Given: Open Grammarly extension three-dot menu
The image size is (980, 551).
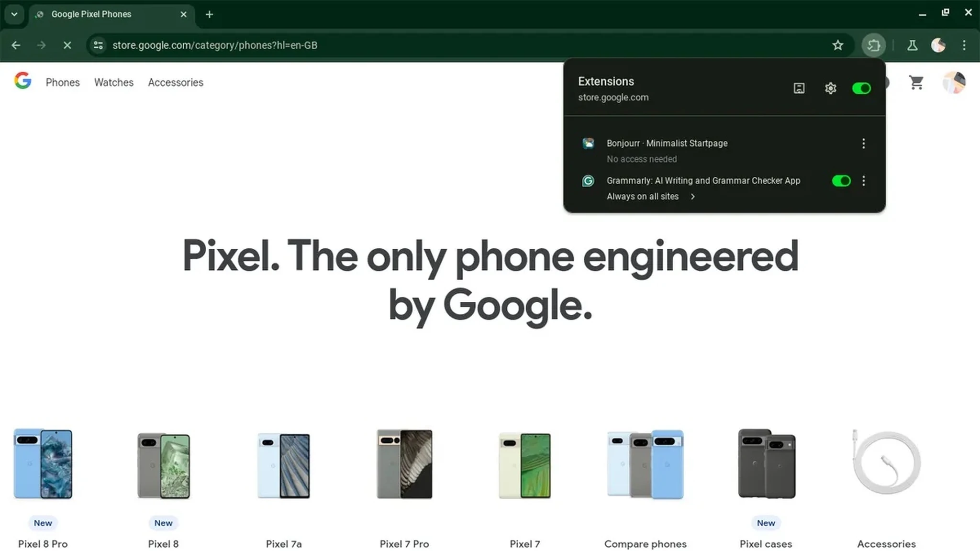Looking at the screenshot, I should (864, 180).
